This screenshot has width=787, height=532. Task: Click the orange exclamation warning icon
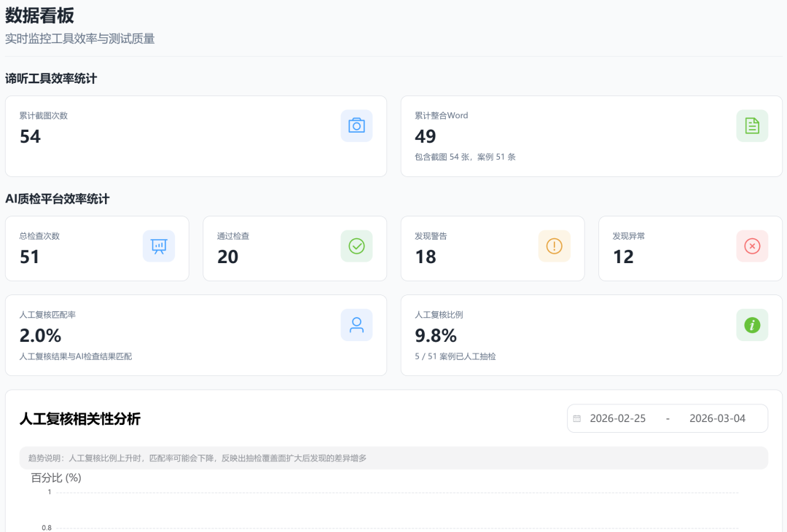click(554, 246)
